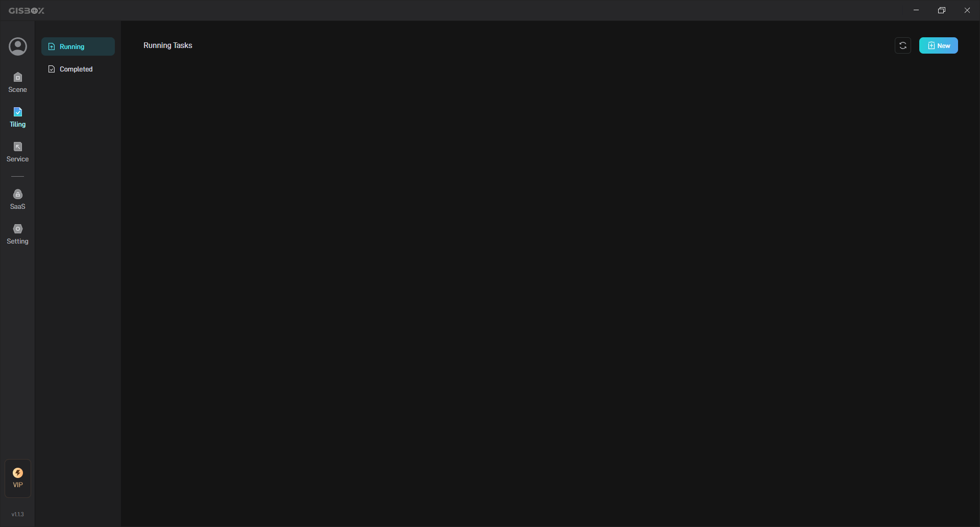Switch to the Completed tab

click(78, 69)
